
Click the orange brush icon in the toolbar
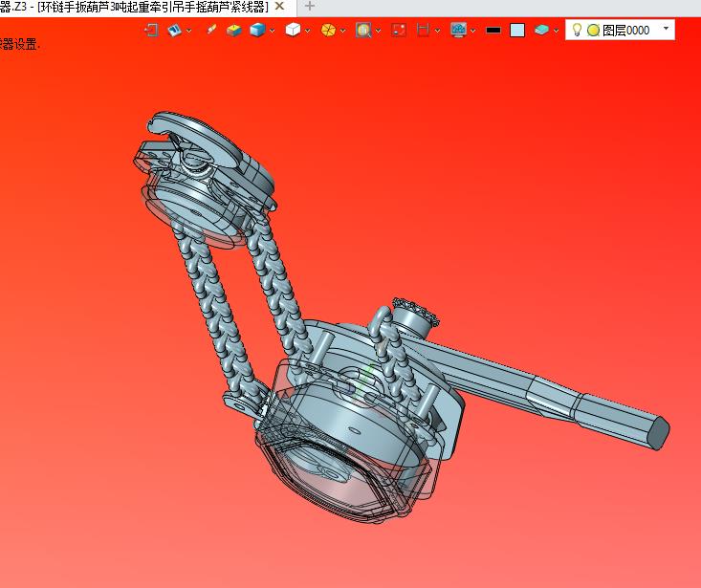point(211,30)
